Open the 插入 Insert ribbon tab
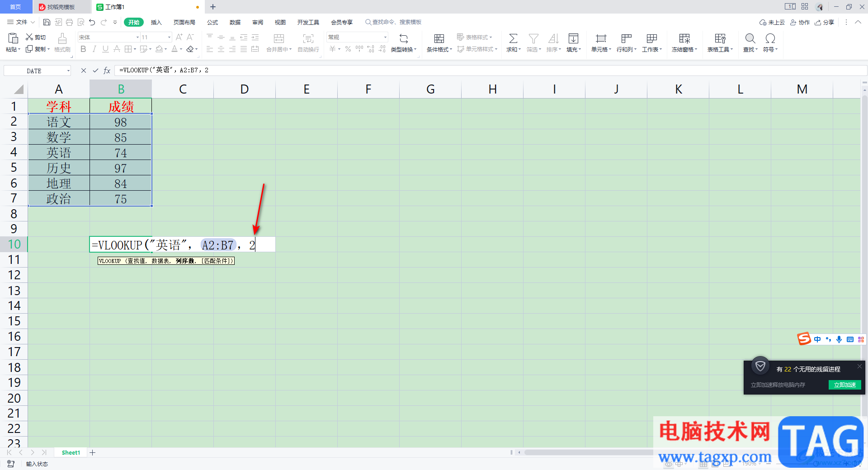The height and width of the screenshot is (470, 868). pyautogui.click(x=156, y=22)
